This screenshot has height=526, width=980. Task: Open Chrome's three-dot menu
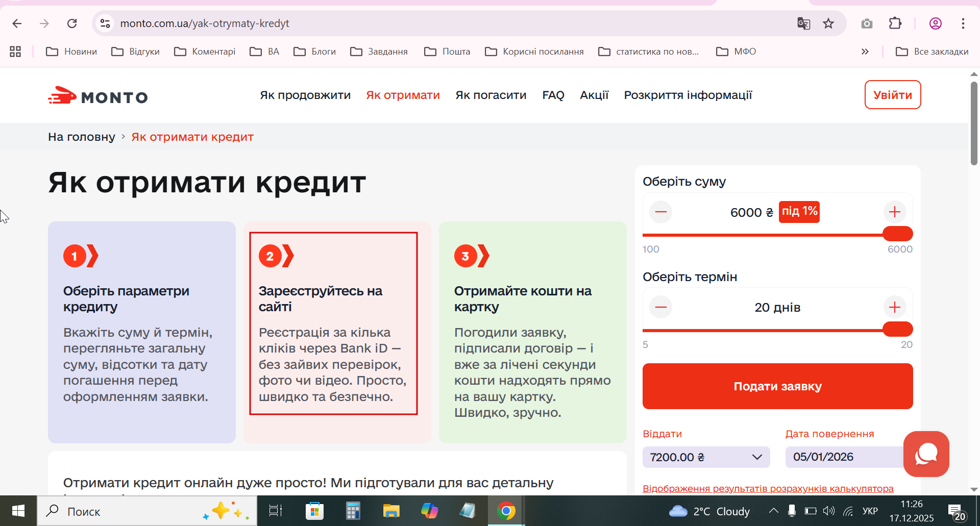tap(963, 23)
